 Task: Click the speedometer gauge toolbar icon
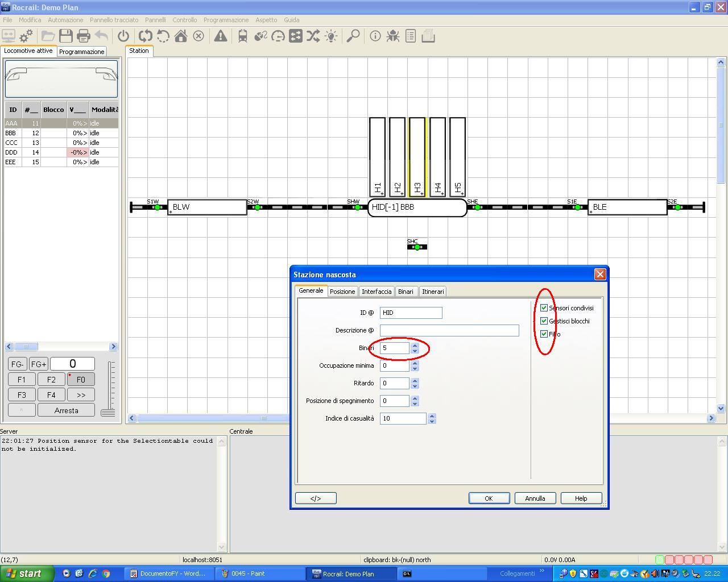(x=278, y=36)
